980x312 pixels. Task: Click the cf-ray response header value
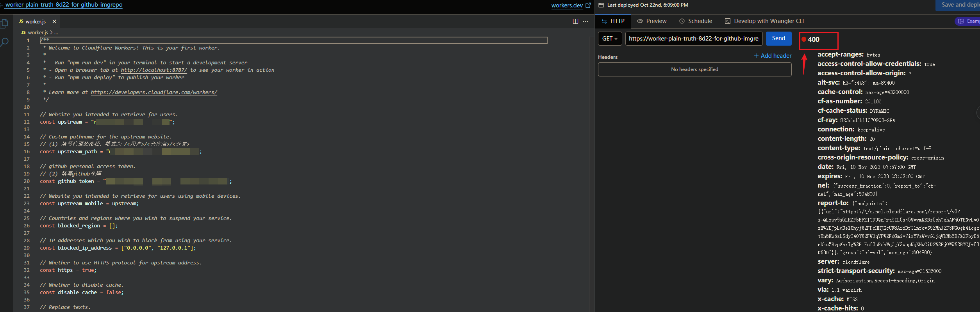pyautogui.click(x=868, y=121)
